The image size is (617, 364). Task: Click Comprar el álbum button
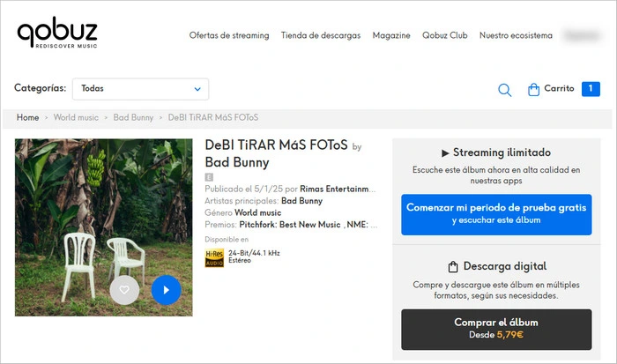point(496,330)
